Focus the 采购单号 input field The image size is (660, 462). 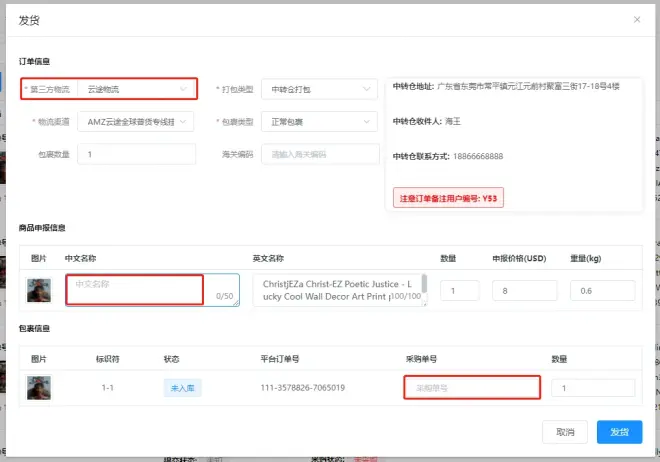pos(472,388)
